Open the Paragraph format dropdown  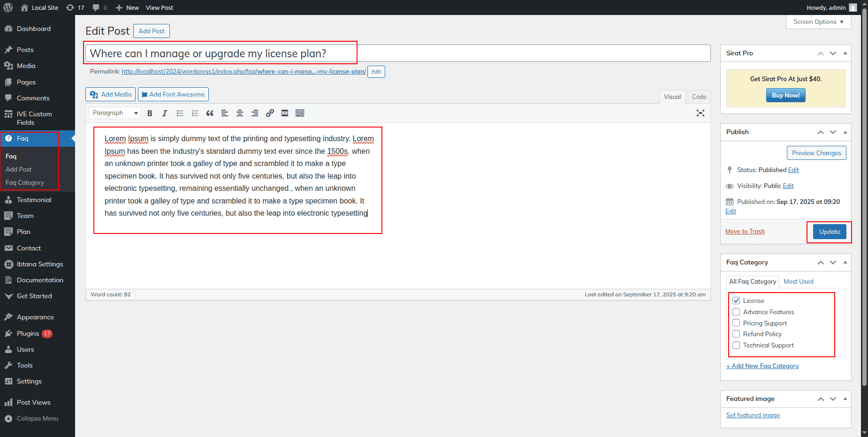[x=114, y=113]
